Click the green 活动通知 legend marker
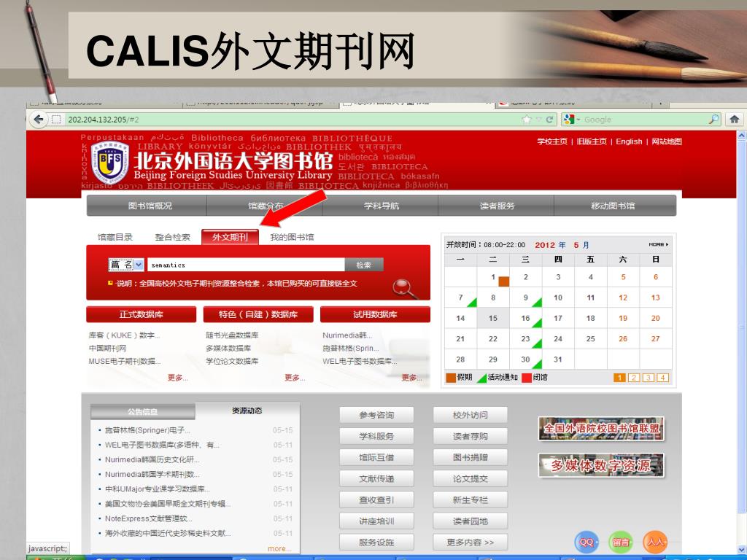 tap(481, 378)
